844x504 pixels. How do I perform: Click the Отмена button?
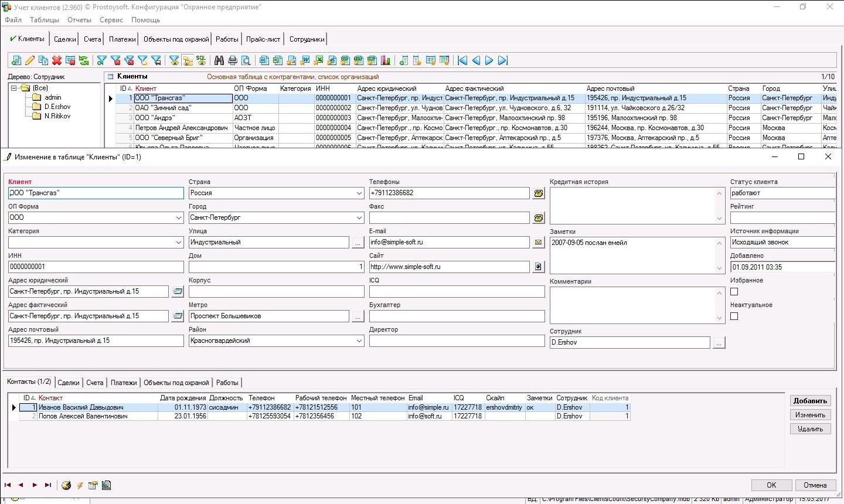tap(815, 485)
